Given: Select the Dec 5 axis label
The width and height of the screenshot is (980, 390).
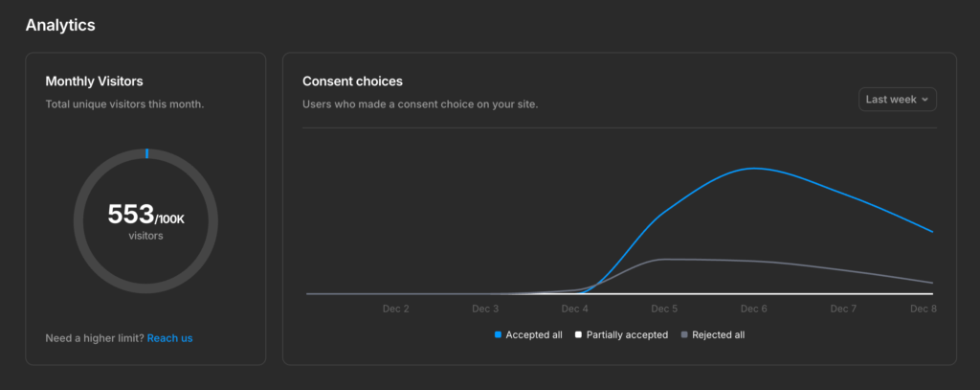Looking at the screenshot, I should [664, 309].
